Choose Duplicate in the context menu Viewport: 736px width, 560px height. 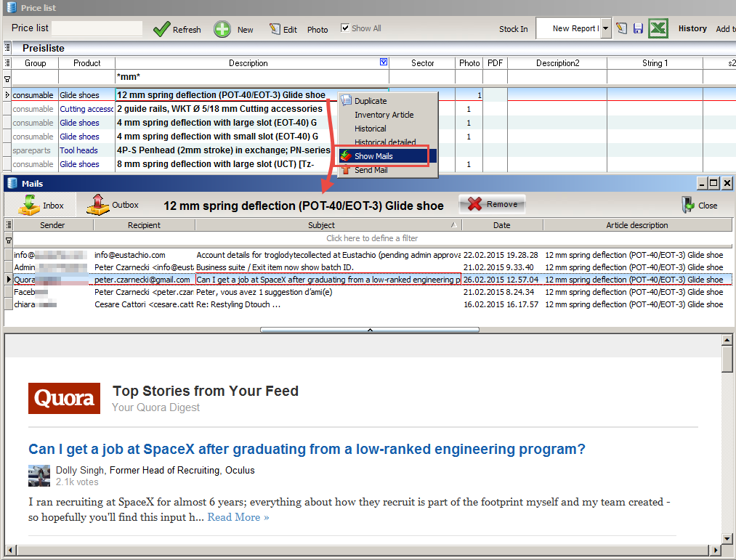pos(370,101)
